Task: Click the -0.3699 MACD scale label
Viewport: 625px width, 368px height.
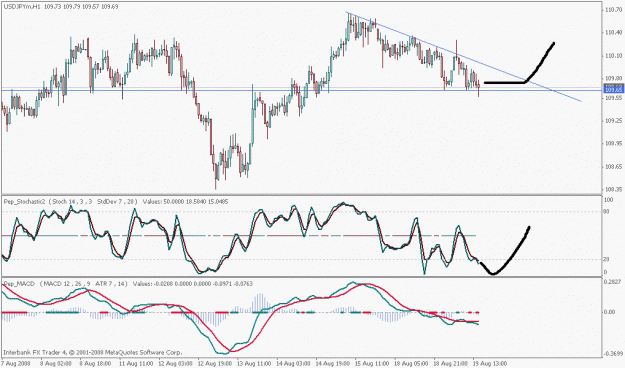Action: pyautogui.click(x=612, y=353)
